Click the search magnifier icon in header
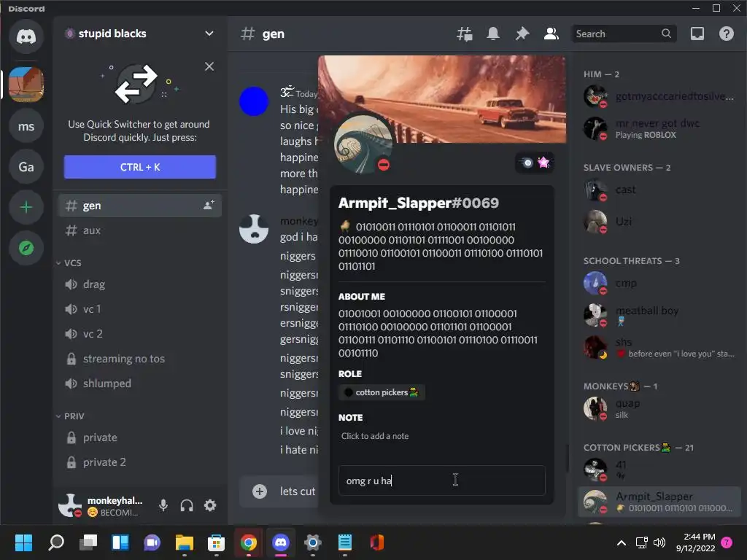747x560 pixels. click(666, 34)
